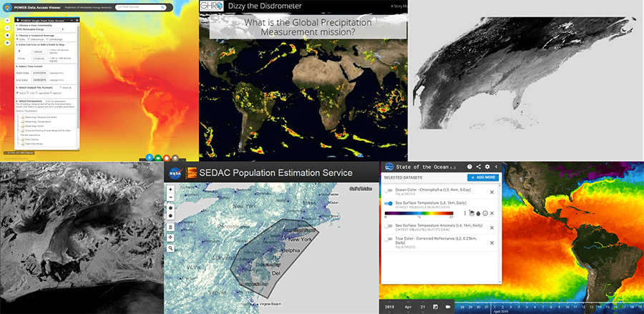Select the Daily temporal average radio
644x314 pixels.
(x=18, y=39)
